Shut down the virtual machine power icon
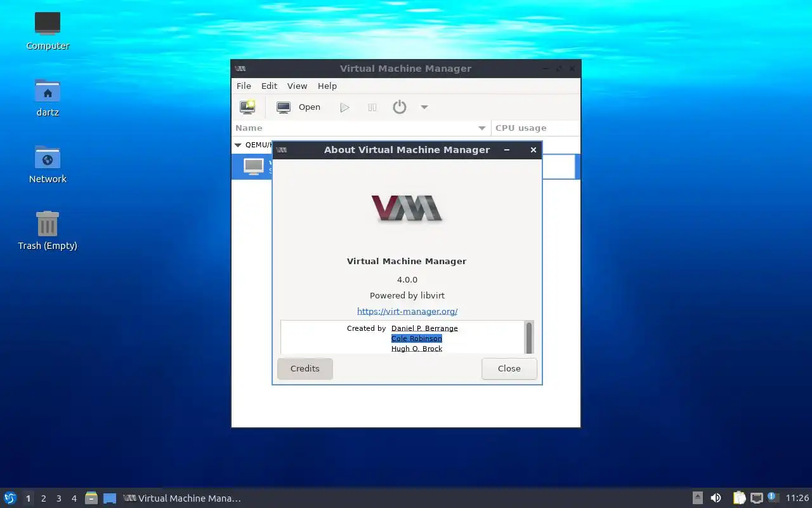Viewport: 812px width, 508px height. [399, 107]
